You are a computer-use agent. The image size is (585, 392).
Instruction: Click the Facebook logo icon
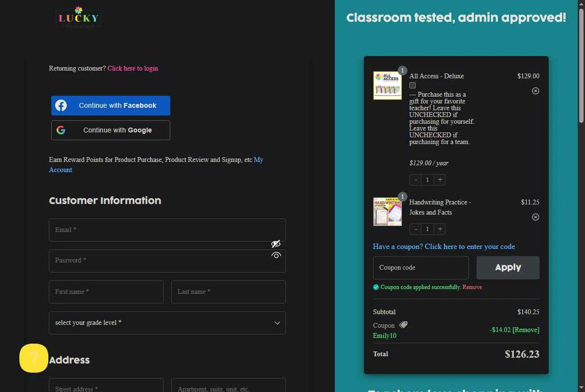[61, 105]
